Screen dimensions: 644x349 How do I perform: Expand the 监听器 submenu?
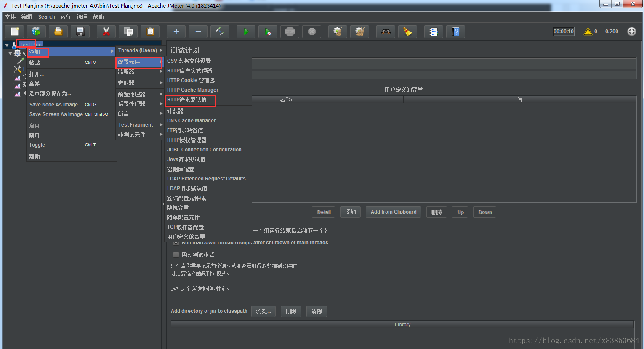click(x=140, y=72)
